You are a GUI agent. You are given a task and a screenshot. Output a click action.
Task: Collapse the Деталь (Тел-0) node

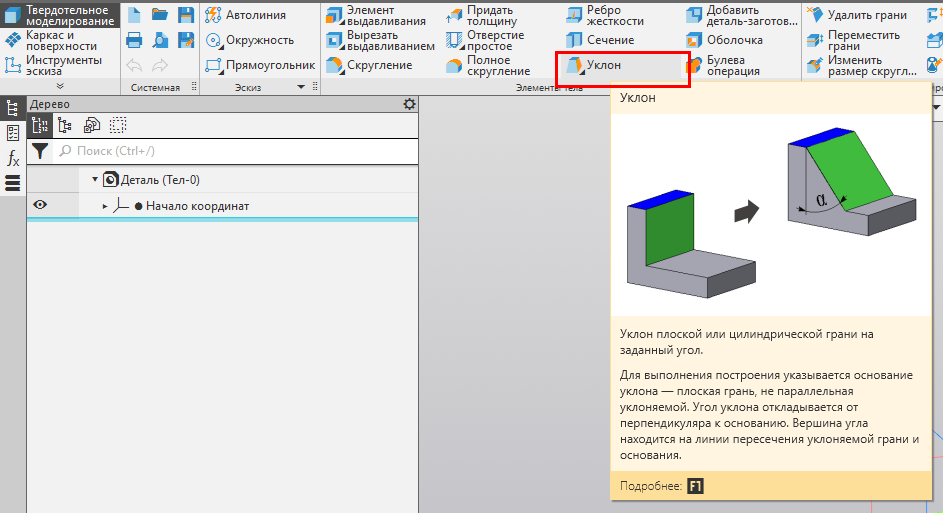pos(94,179)
